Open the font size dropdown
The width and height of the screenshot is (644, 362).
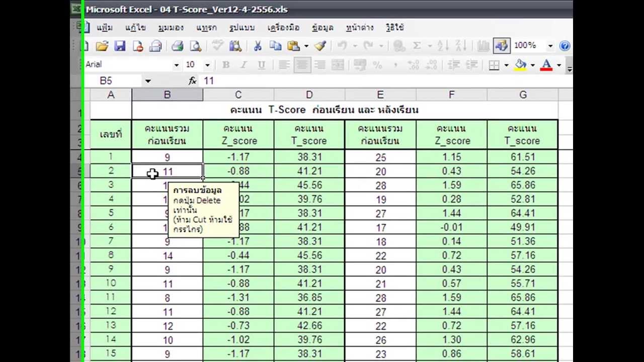tap(207, 65)
